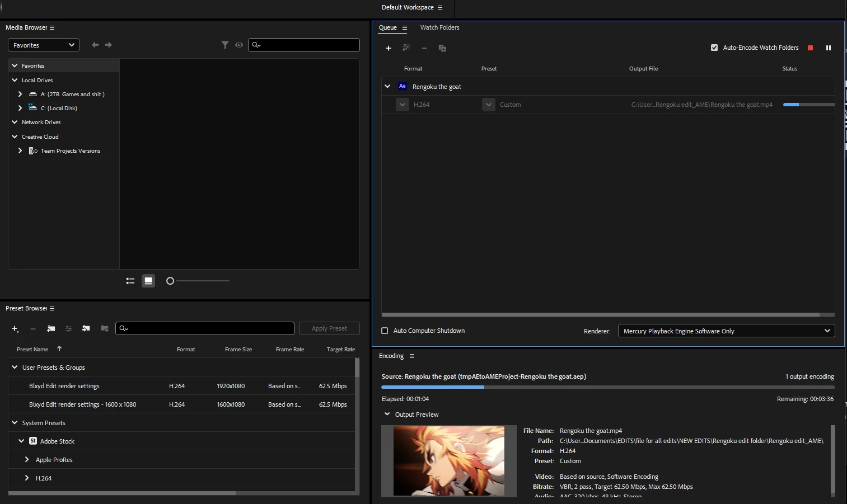Expand the C: (Local Disk) drive
This screenshot has width=847, height=504.
20,108
